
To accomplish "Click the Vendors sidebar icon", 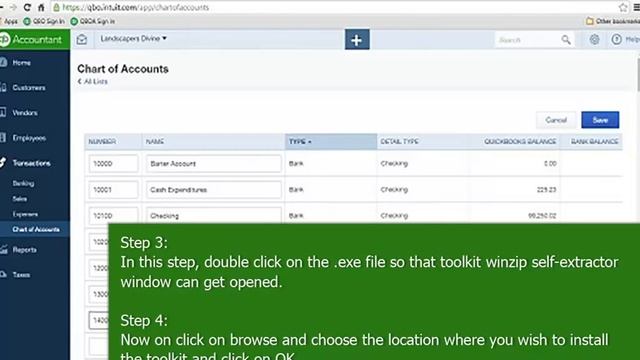I will pyautogui.click(x=3, y=112).
